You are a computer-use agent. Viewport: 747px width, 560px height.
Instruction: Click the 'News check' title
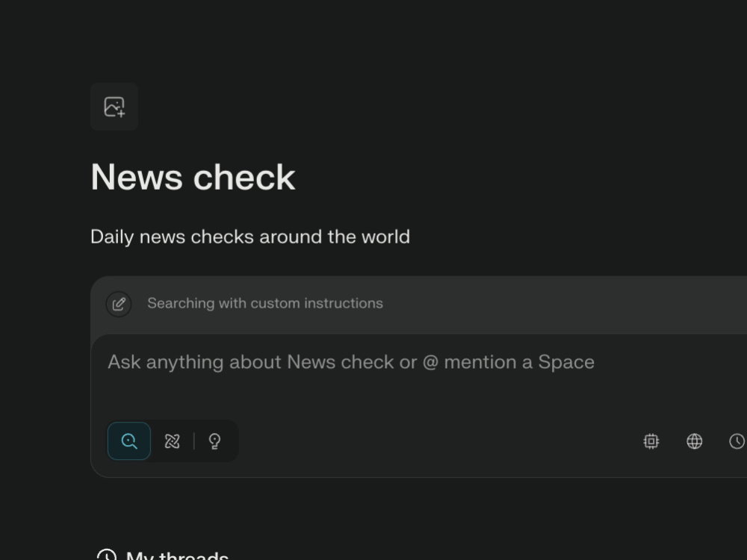pyautogui.click(x=193, y=177)
